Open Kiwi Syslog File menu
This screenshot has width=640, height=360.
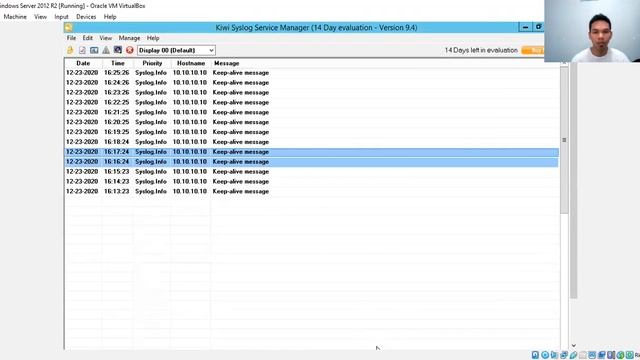point(71,38)
